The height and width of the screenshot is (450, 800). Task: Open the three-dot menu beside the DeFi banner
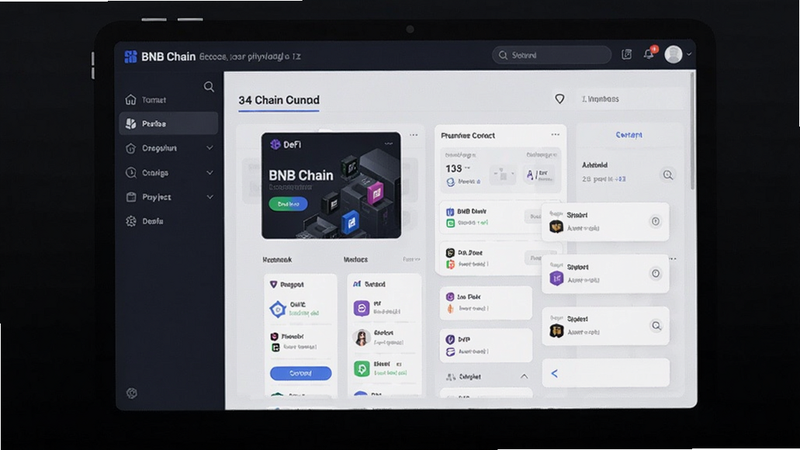tap(413, 135)
